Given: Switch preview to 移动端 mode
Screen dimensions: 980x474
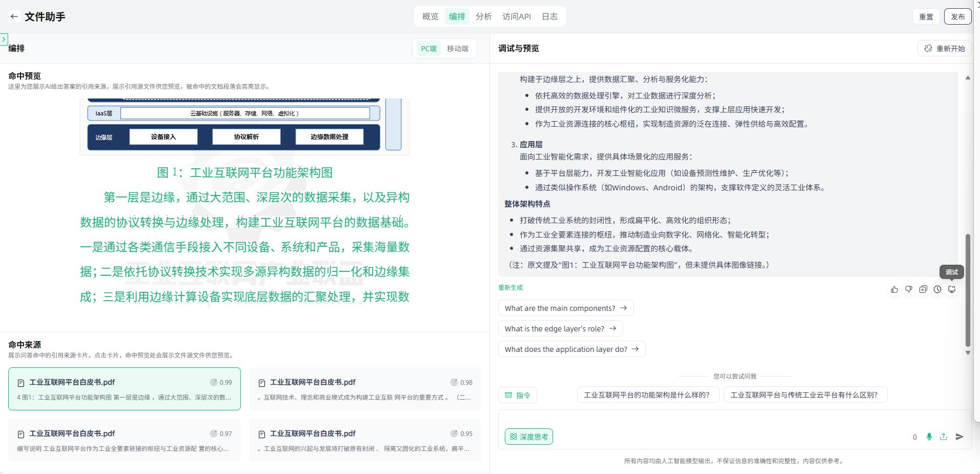Looking at the screenshot, I should click(457, 49).
